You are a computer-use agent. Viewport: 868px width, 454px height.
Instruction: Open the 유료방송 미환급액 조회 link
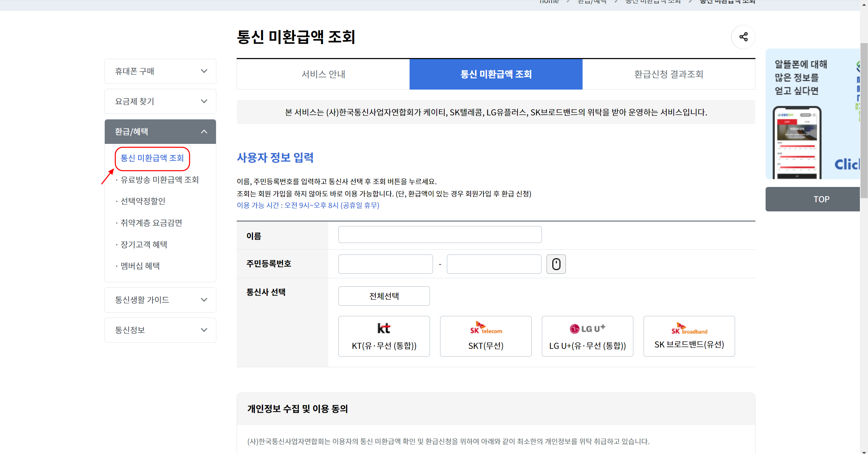point(159,180)
